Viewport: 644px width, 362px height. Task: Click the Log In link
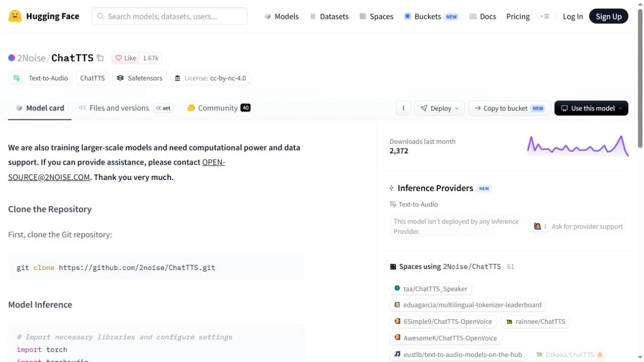pyautogui.click(x=573, y=16)
